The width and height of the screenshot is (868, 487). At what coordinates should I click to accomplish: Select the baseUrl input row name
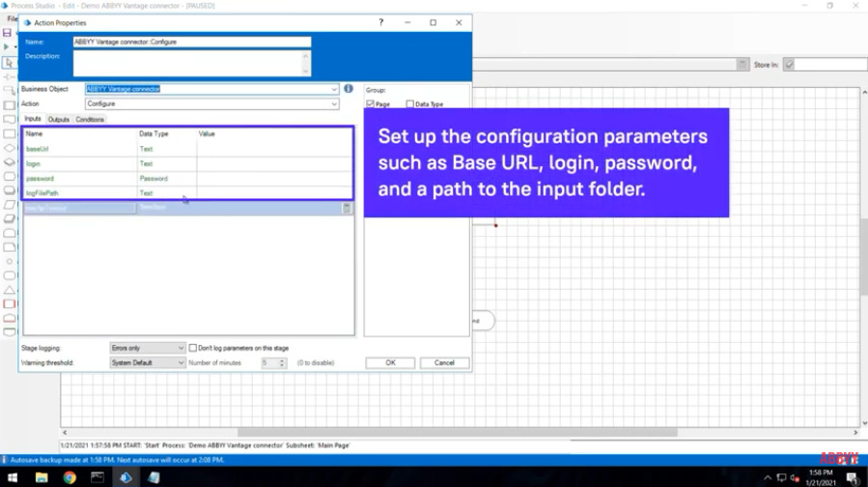tap(37, 149)
